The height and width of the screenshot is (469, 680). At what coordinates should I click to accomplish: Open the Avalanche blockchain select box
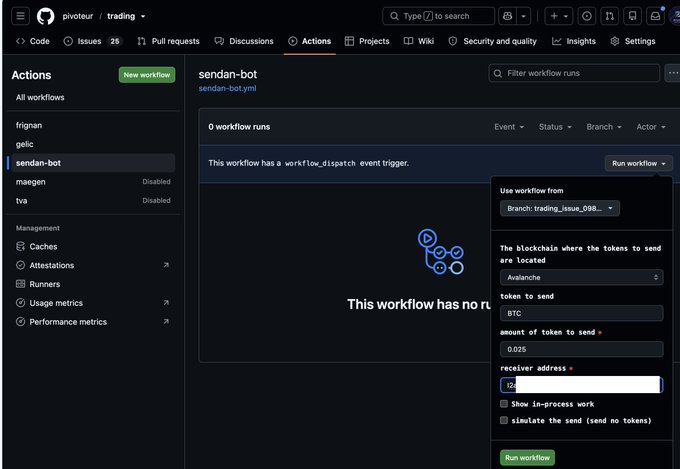coord(581,277)
